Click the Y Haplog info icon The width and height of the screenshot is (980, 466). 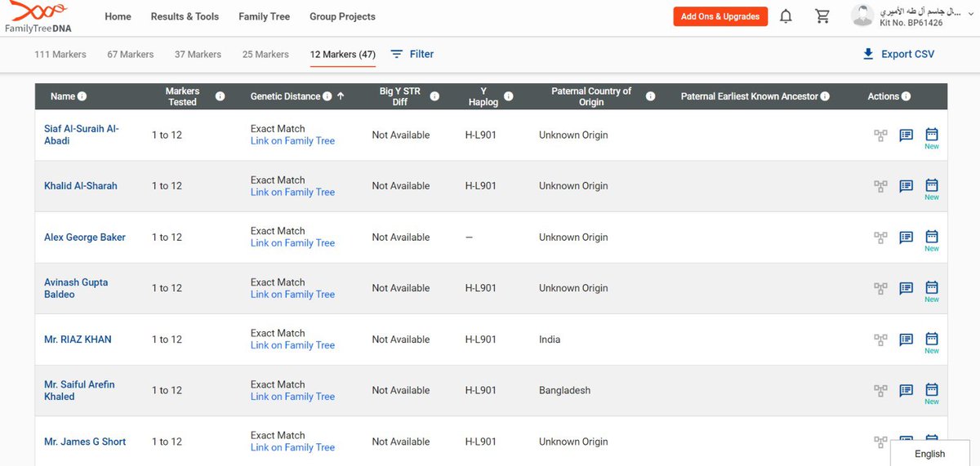508,96
